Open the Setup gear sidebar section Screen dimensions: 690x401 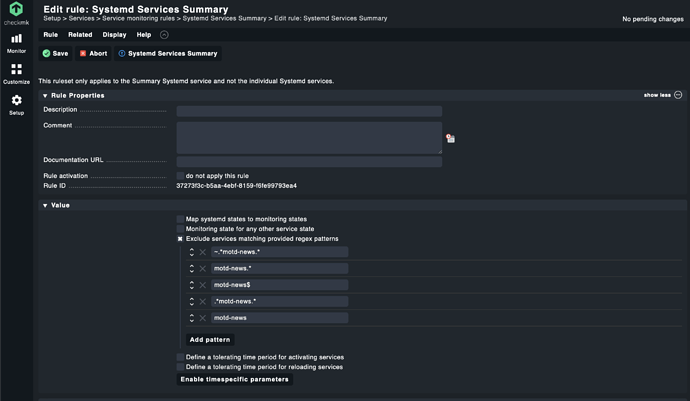(x=16, y=104)
